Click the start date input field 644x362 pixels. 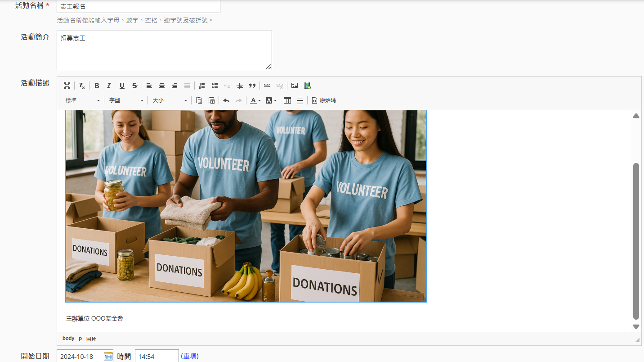tap(85, 356)
